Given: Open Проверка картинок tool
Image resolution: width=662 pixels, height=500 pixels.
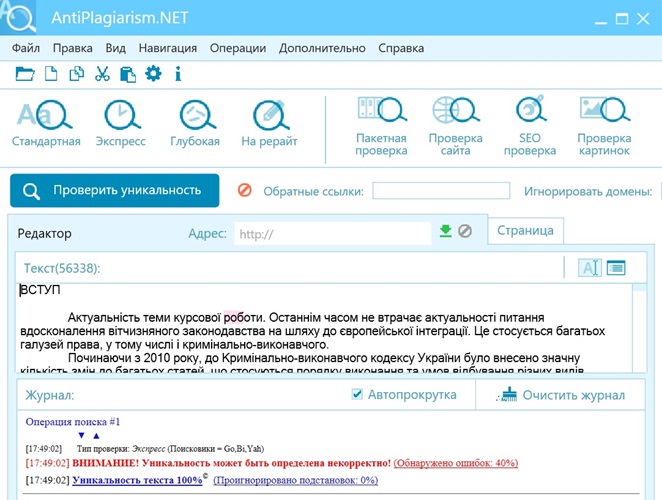Looking at the screenshot, I should click(604, 127).
